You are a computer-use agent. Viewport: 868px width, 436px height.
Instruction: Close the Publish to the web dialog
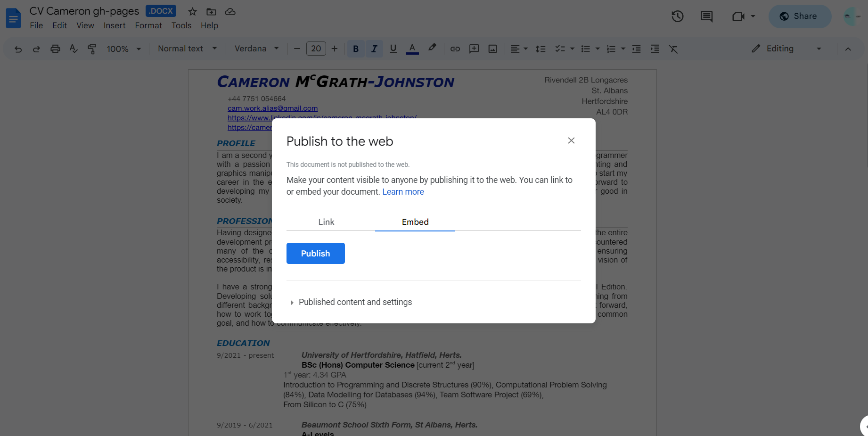[571, 140]
